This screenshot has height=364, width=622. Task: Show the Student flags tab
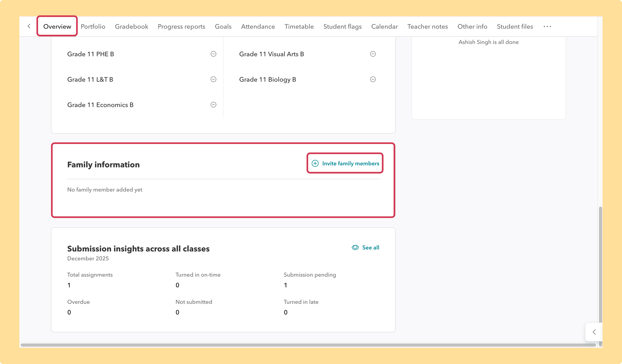343,26
